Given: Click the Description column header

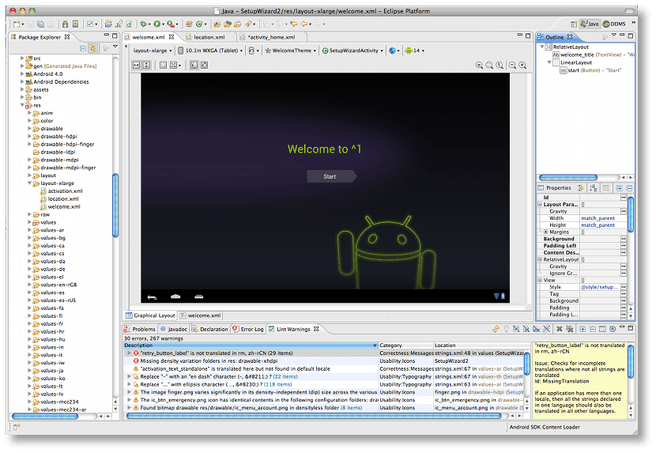Looking at the screenshot, I should [251, 346].
